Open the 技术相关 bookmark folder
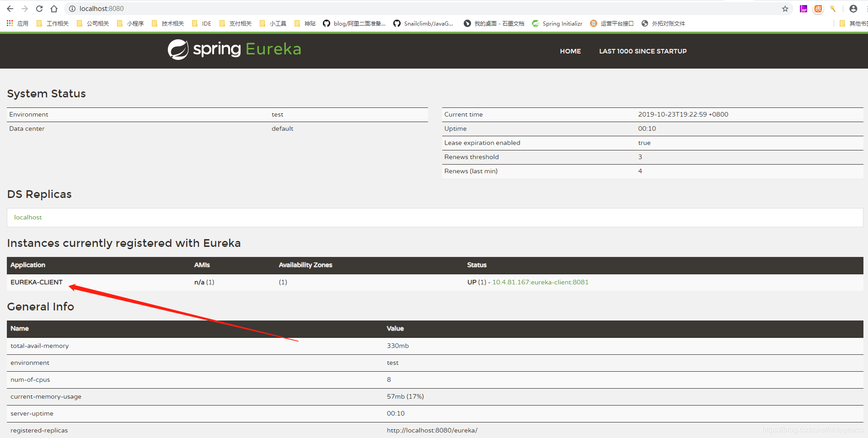Image resolution: width=868 pixels, height=438 pixels. coord(167,23)
